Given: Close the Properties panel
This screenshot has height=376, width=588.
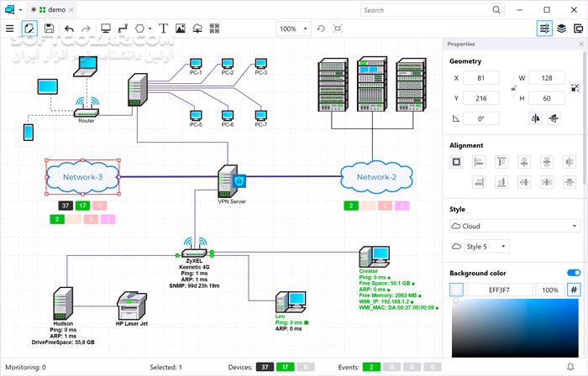Looking at the screenshot, I should tap(581, 44).
